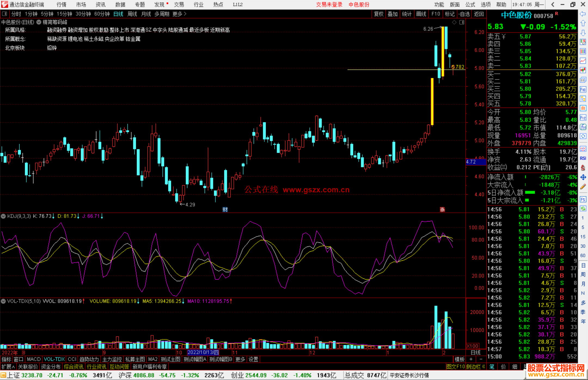Click the line trend chart icon in sidebar

point(583,61)
